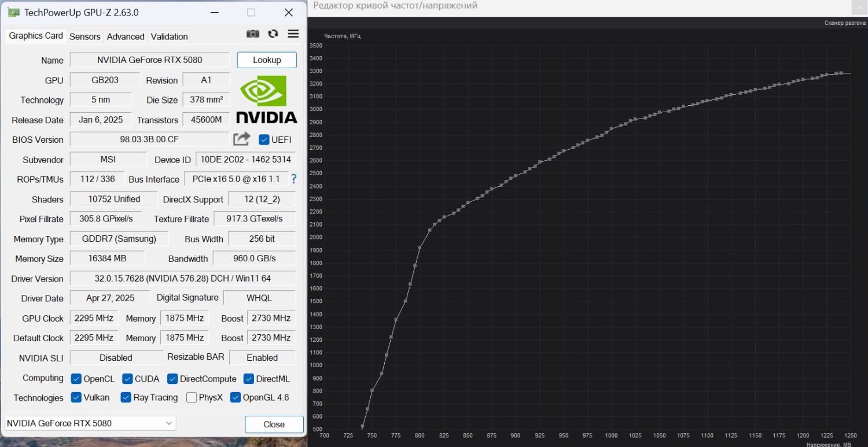Click the Subvendor value MSI
This screenshot has height=447, width=868.
(108, 159)
